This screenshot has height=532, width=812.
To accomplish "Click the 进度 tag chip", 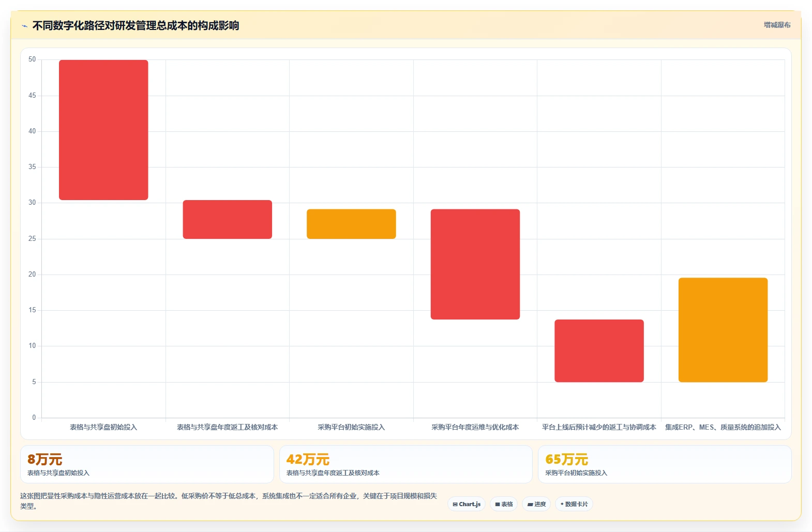I will coord(536,504).
